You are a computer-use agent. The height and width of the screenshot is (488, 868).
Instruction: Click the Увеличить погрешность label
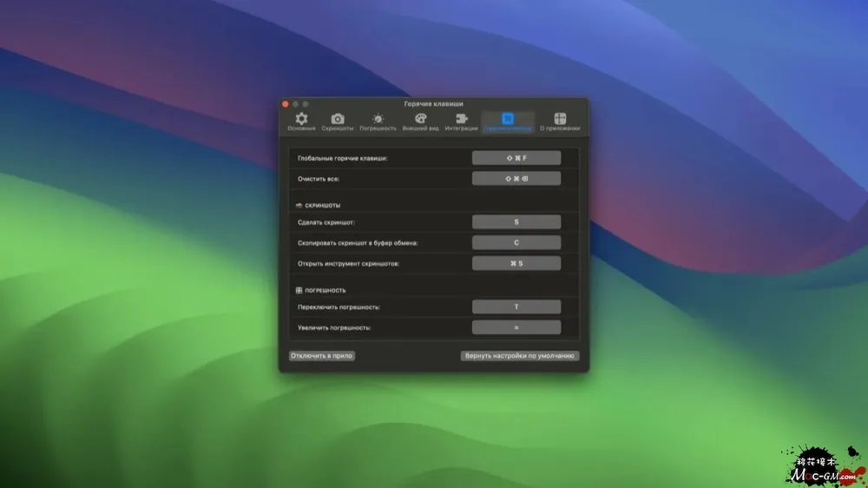tap(334, 327)
